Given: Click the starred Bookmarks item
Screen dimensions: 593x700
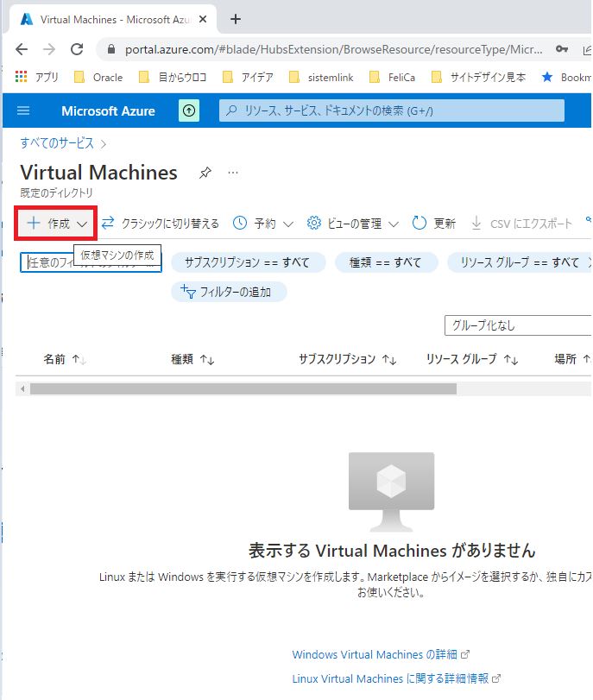Looking at the screenshot, I should tap(566, 77).
